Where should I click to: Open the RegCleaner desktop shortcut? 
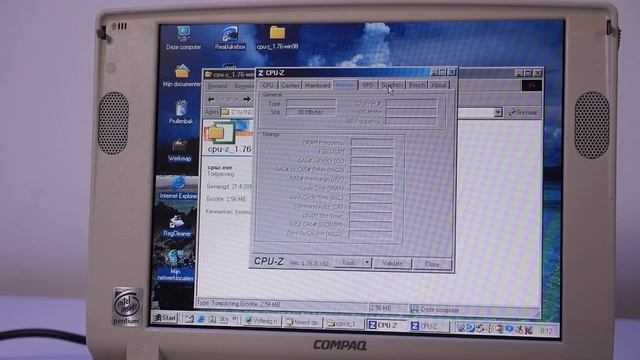pyautogui.click(x=177, y=226)
